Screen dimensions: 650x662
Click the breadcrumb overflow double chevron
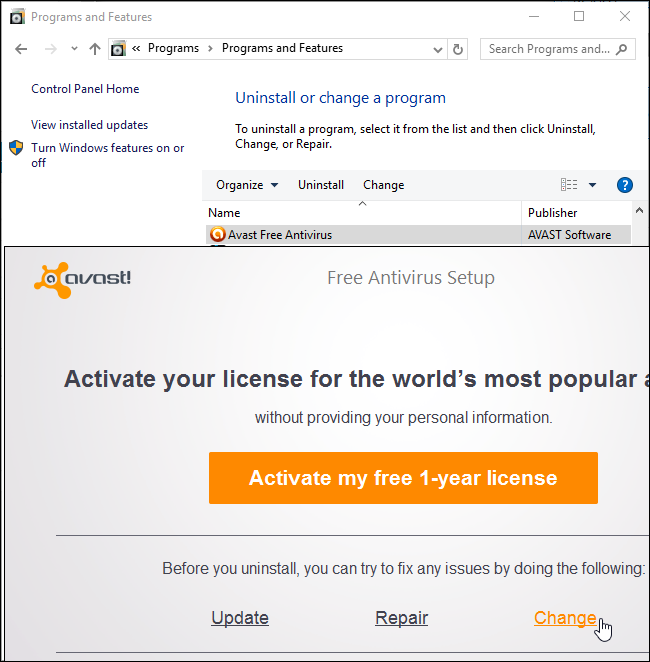click(136, 49)
